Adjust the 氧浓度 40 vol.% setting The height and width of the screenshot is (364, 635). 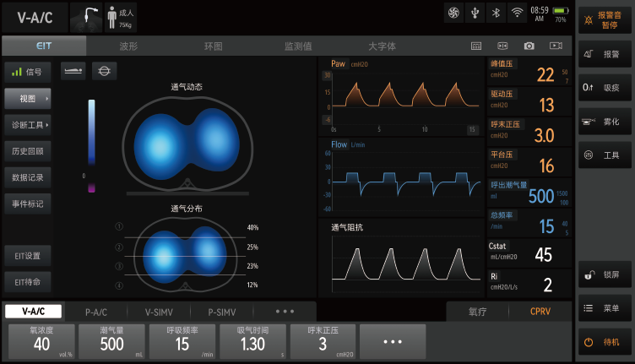click(41, 341)
